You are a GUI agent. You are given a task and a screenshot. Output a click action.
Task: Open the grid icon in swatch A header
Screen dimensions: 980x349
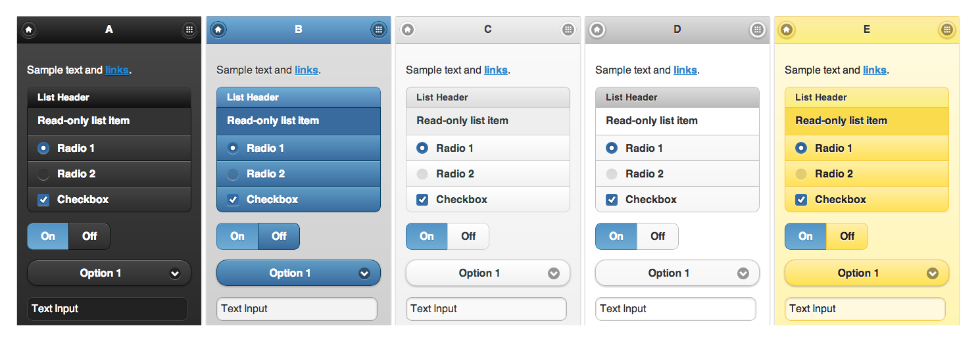pyautogui.click(x=189, y=30)
